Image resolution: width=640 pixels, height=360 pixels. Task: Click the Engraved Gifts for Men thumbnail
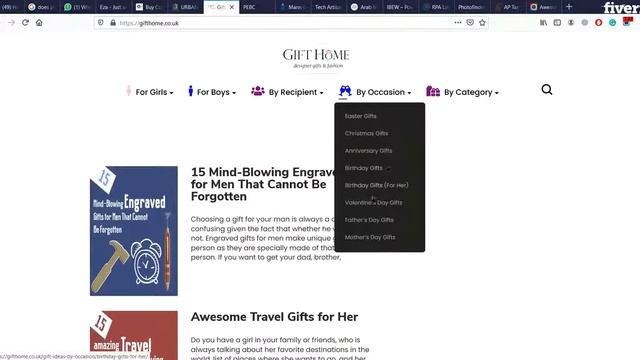tap(134, 231)
